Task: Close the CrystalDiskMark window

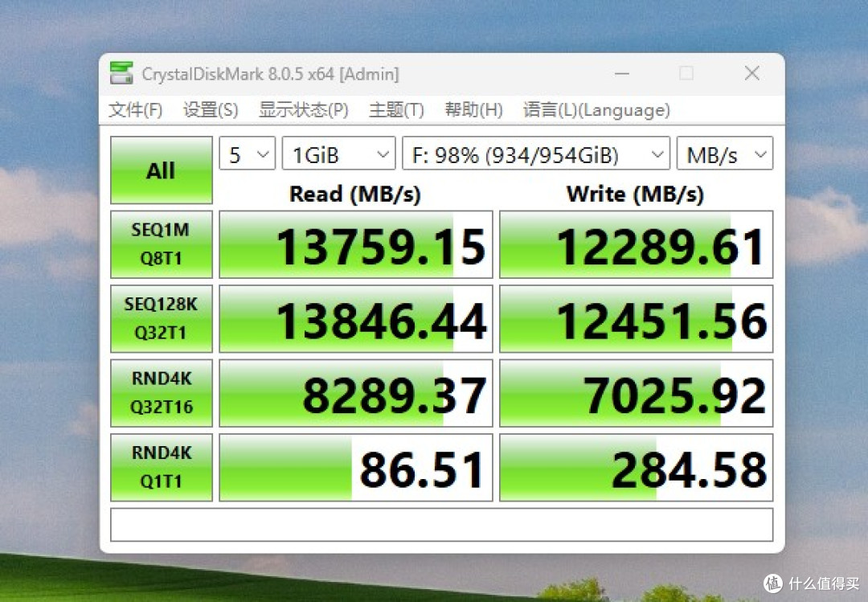Action: click(x=751, y=73)
